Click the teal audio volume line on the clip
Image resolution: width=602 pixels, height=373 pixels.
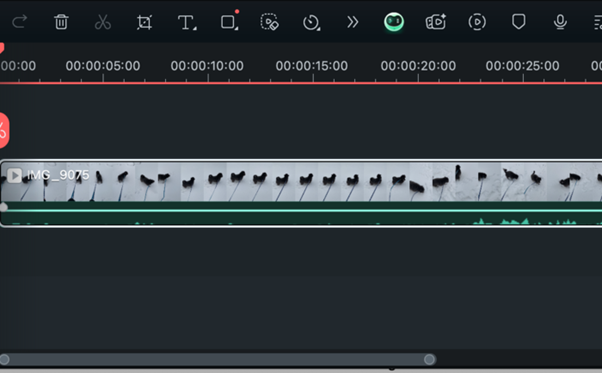point(301,211)
